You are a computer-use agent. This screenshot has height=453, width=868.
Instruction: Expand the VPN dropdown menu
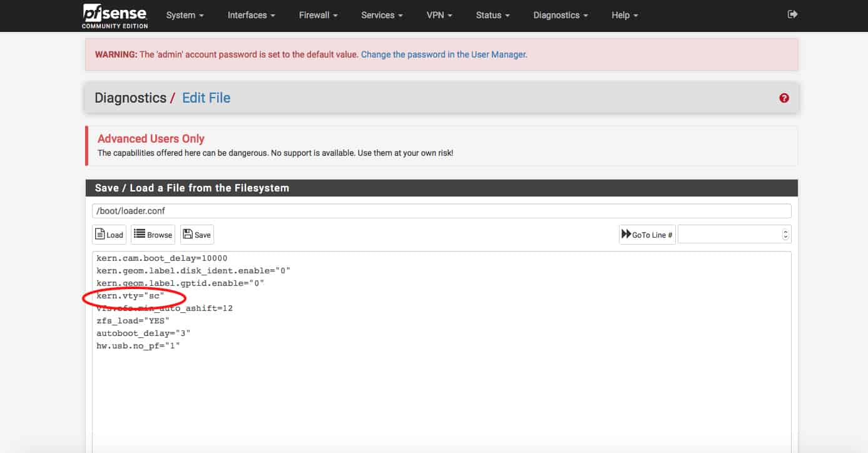439,15
